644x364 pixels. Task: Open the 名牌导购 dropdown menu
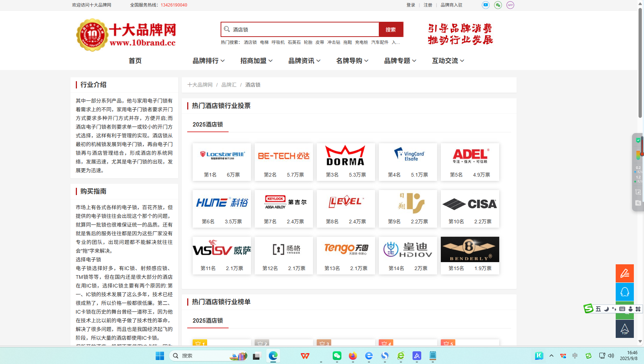point(352,61)
